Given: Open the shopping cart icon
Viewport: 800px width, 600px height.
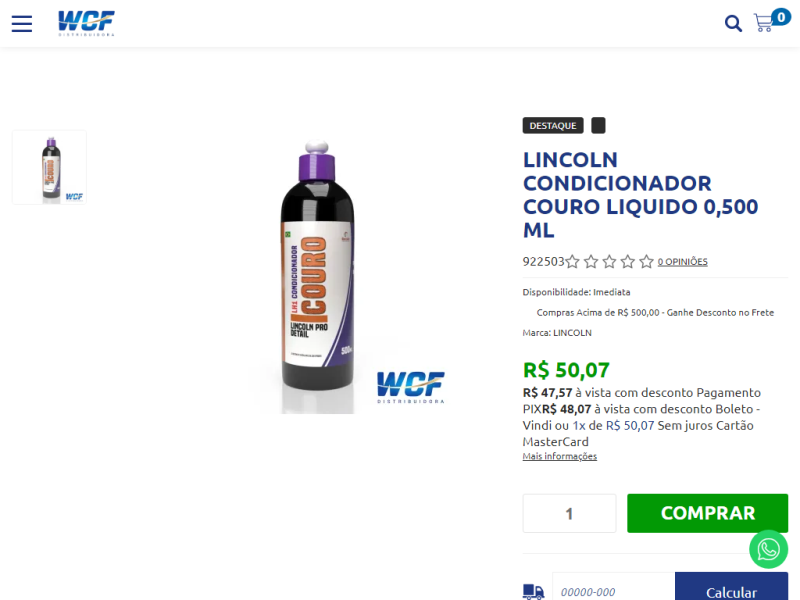Looking at the screenshot, I should pos(764,23).
